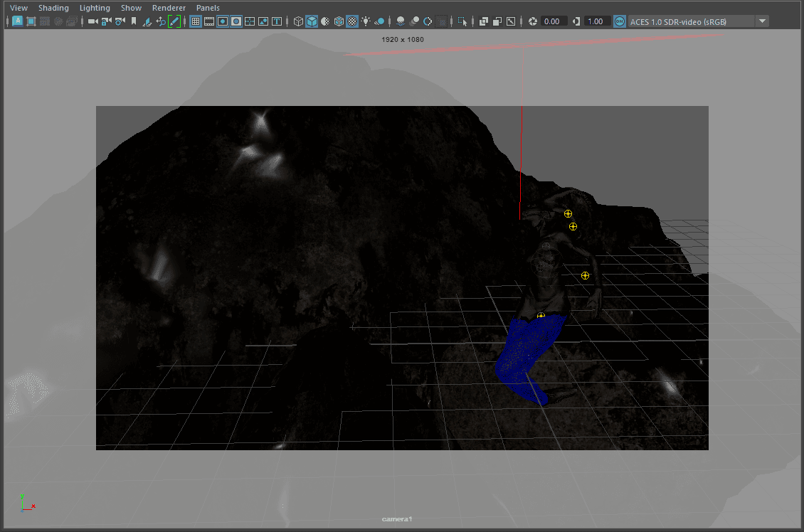Click the Motion Blur icon
Viewport: 804px width, 532px height.
tap(414, 21)
